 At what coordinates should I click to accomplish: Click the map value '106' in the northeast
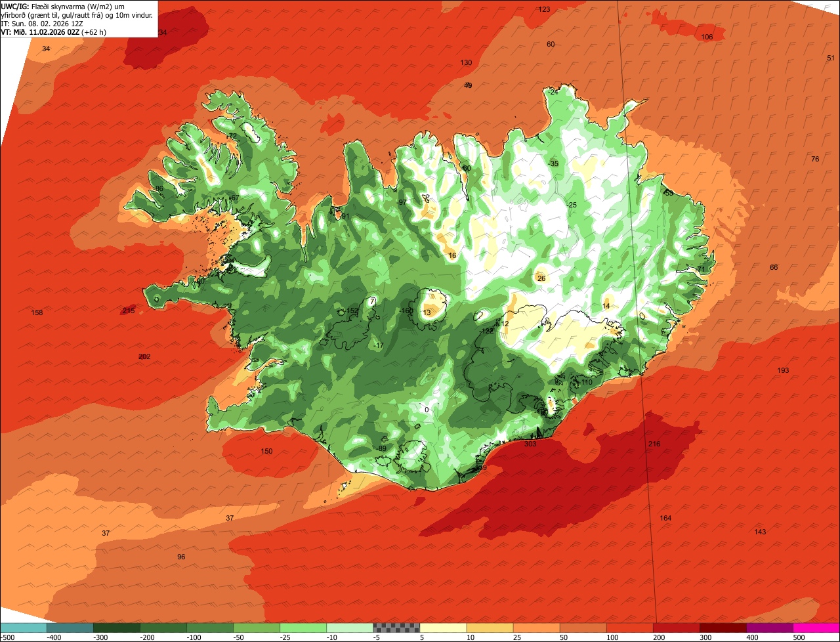707,37
